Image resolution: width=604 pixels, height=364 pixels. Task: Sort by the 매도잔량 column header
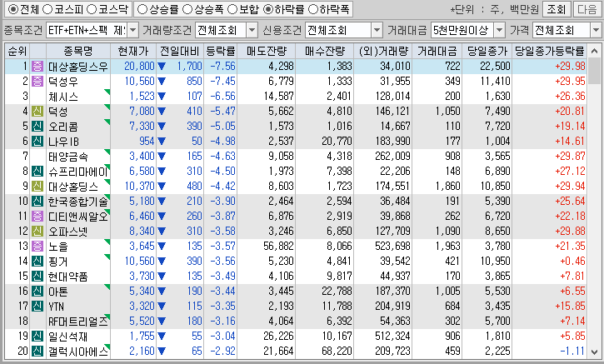click(x=266, y=51)
